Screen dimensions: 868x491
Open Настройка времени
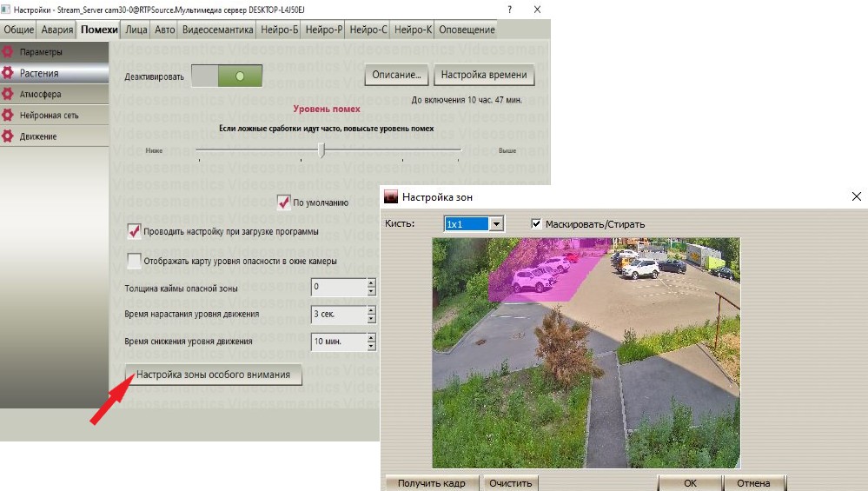484,75
